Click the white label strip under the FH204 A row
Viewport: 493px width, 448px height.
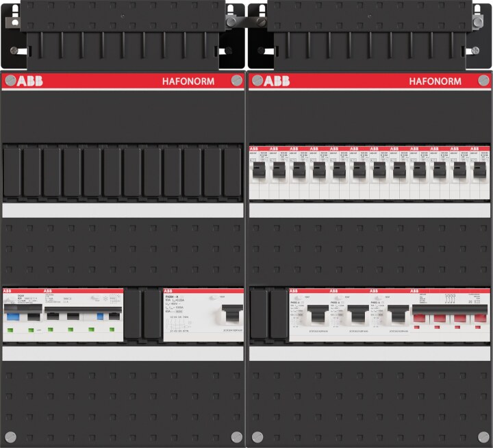tap(123, 353)
